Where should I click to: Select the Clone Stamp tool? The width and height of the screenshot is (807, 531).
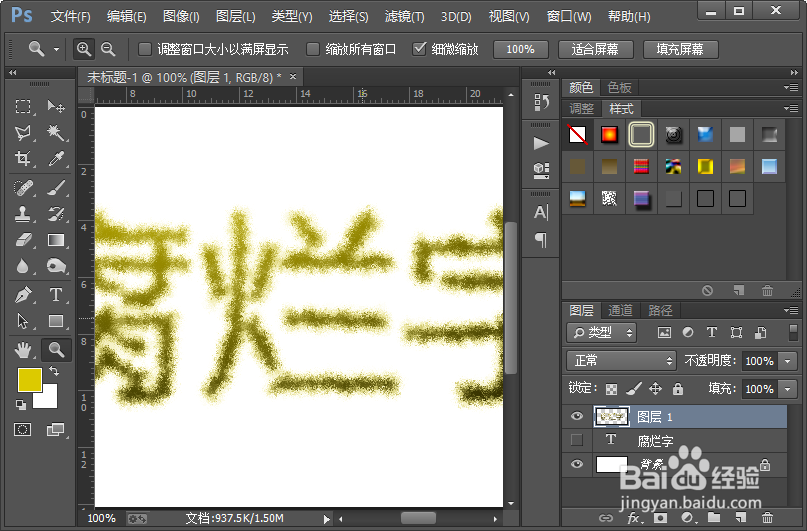pyautogui.click(x=23, y=214)
